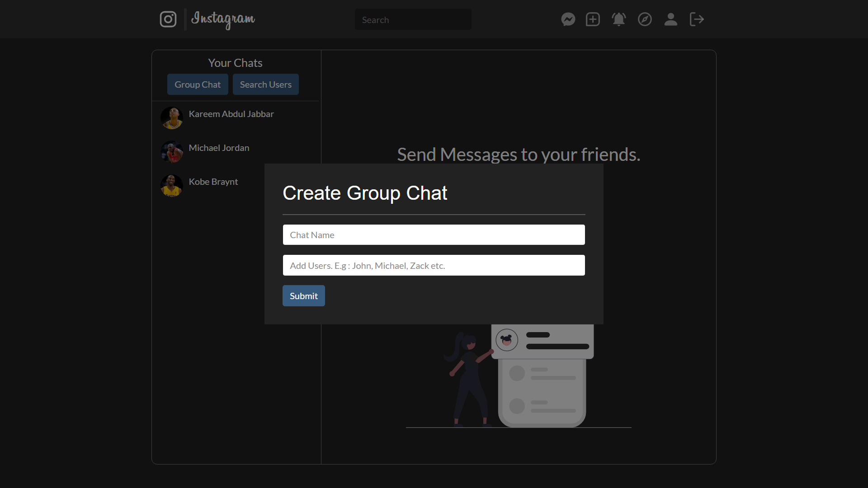Click Kareem Abdul Jabbar's avatar
This screenshot has width=868, height=488.
pyautogui.click(x=171, y=117)
